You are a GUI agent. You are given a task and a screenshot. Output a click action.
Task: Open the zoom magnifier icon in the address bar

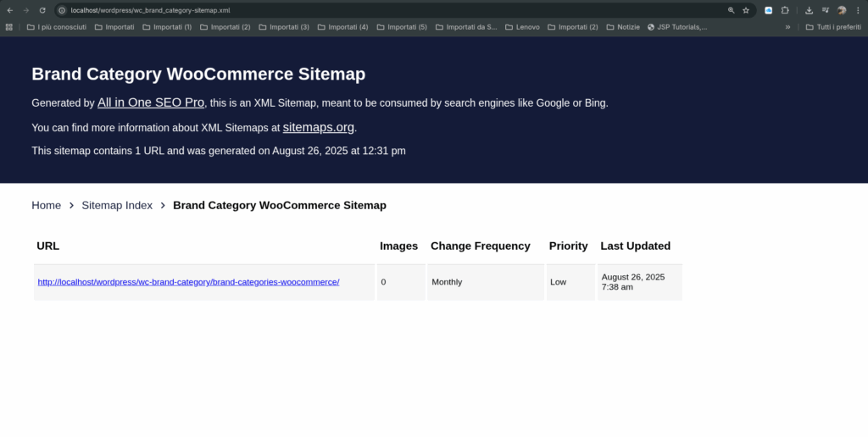[x=731, y=10]
